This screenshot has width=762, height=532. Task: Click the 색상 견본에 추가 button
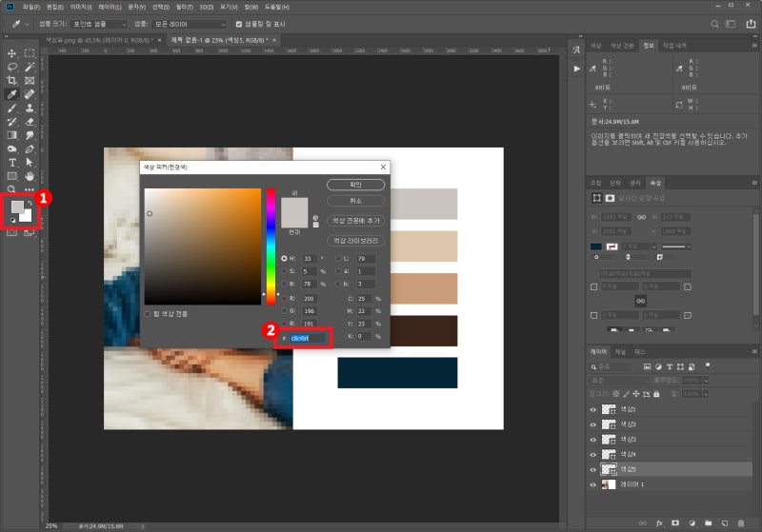(355, 221)
